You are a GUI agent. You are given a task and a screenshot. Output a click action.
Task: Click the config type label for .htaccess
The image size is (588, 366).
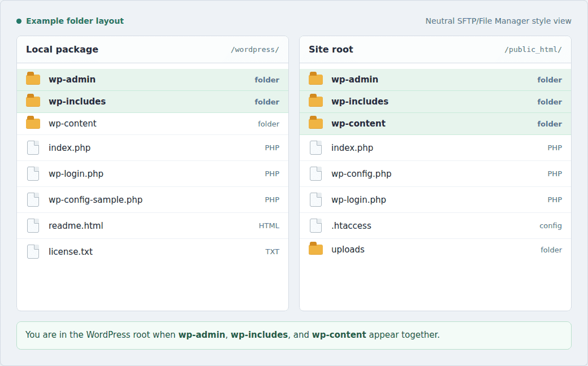(551, 226)
